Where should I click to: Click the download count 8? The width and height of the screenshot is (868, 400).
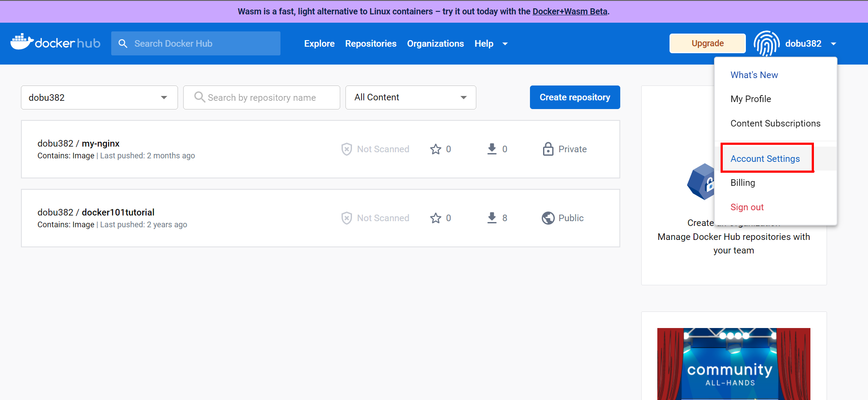(505, 218)
